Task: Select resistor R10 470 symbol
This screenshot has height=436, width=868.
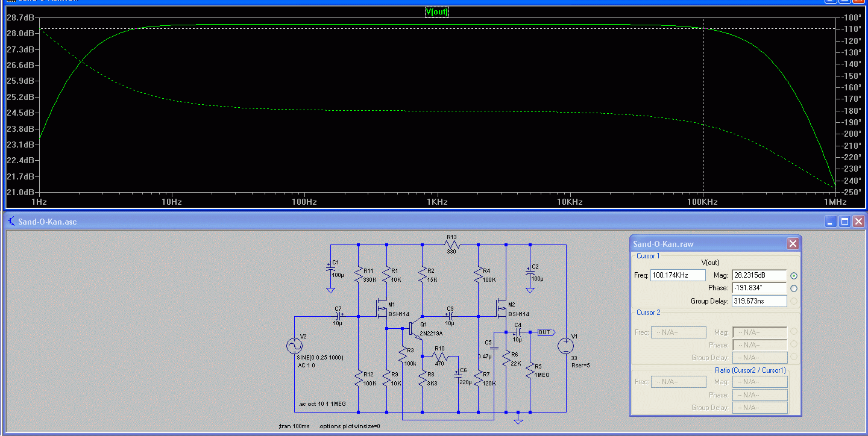Action: click(x=439, y=356)
